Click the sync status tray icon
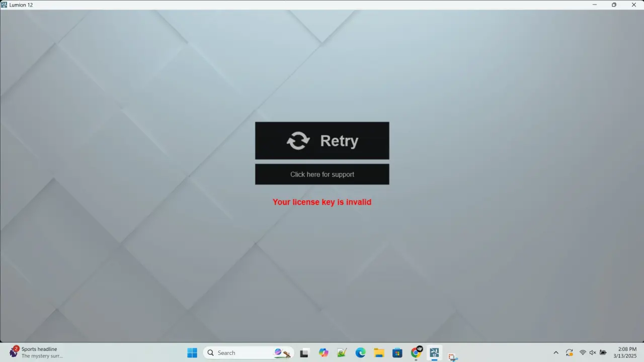This screenshot has height=362, width=644. 570,352
